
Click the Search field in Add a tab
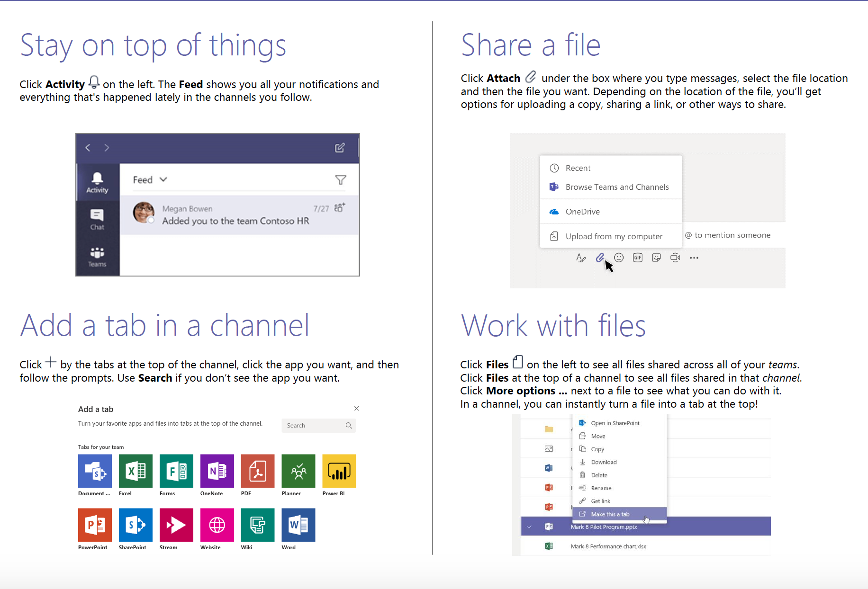315,426
